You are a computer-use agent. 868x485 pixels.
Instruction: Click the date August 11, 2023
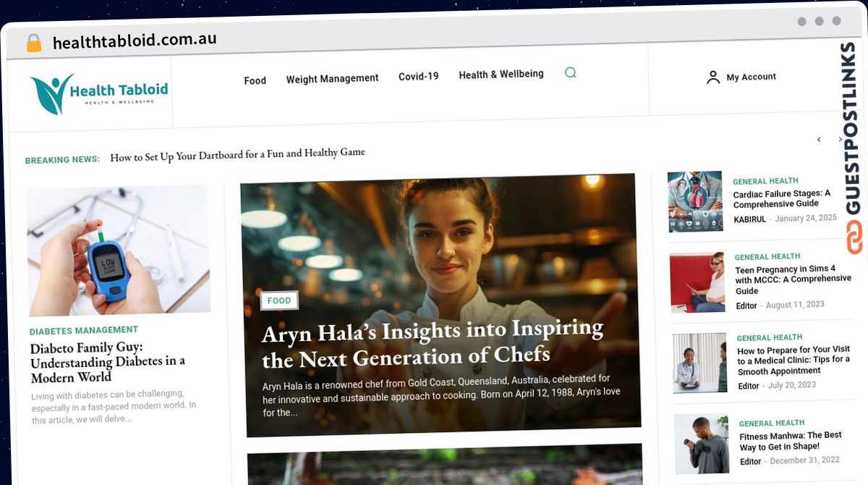pyautogui.click(x=795, y=305)
